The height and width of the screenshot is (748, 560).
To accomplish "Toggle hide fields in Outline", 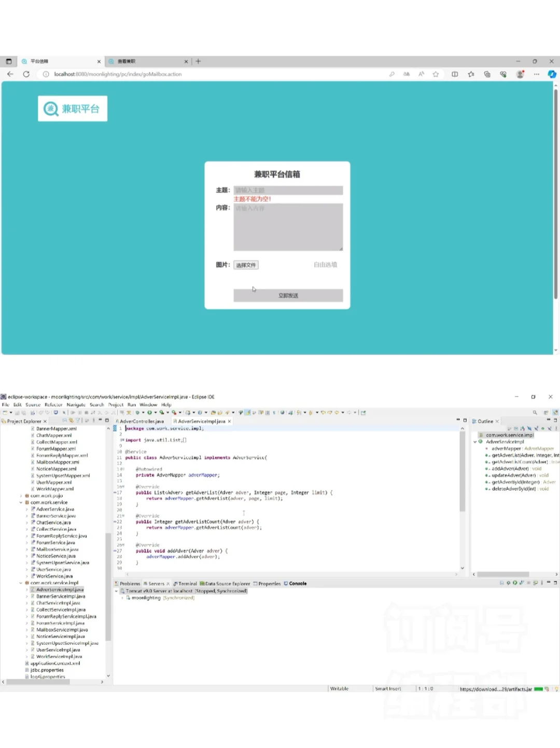I will click(529, 429).
